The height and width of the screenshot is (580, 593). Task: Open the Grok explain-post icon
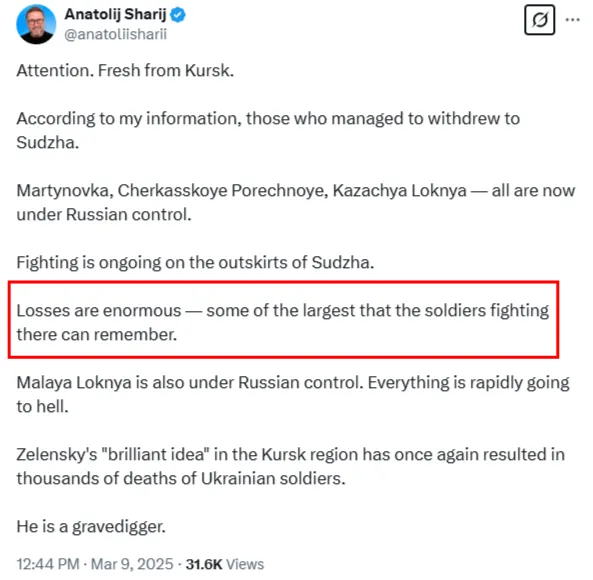click(540, 20)
